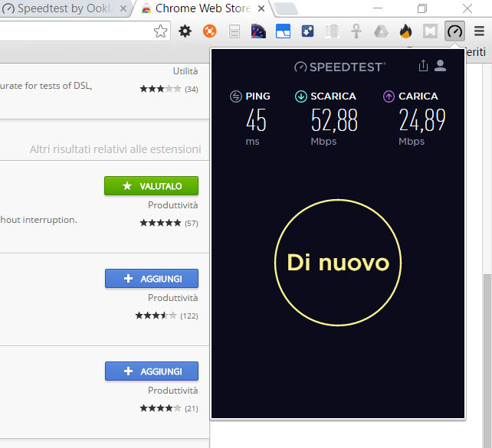Image resolution: width=492 pixels, height=448 pixels.
Task: Click the green VALUTALO button
Action: click(151, 186)
